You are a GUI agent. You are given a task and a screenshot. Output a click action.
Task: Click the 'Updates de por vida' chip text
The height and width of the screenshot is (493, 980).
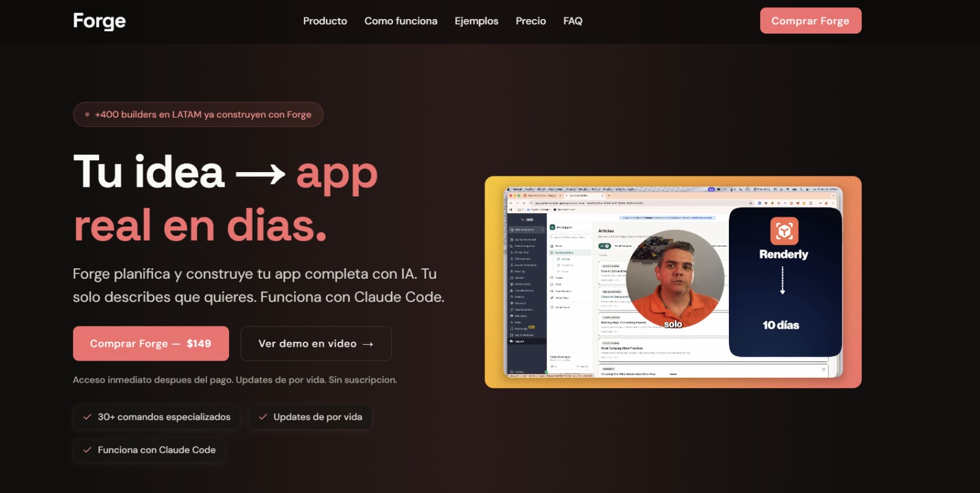tap(318, 417)
